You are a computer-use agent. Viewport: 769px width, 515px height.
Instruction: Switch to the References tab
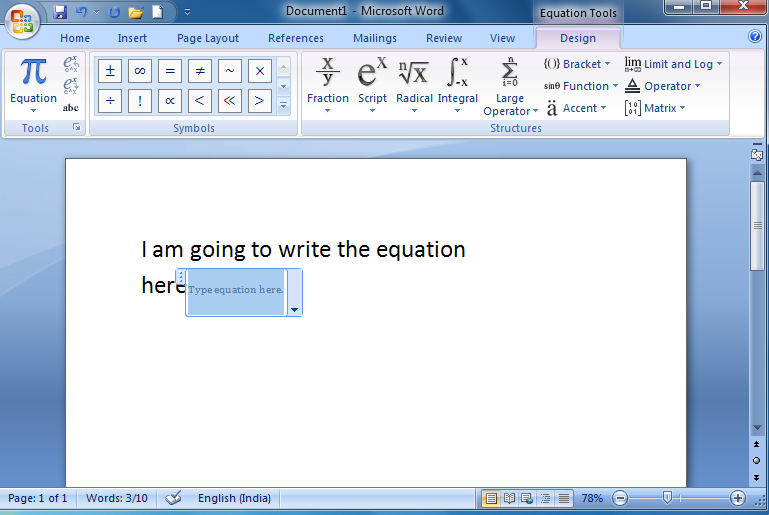point(296,38)
